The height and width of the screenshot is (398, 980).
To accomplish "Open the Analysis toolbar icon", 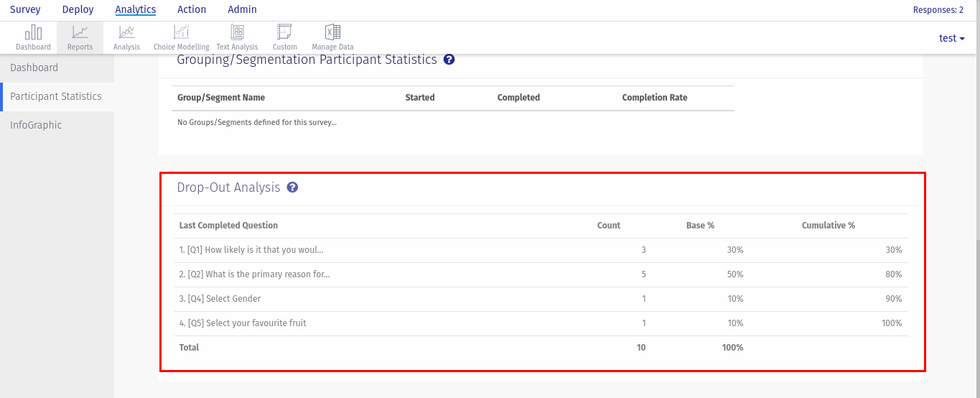I will pos(126,37).
